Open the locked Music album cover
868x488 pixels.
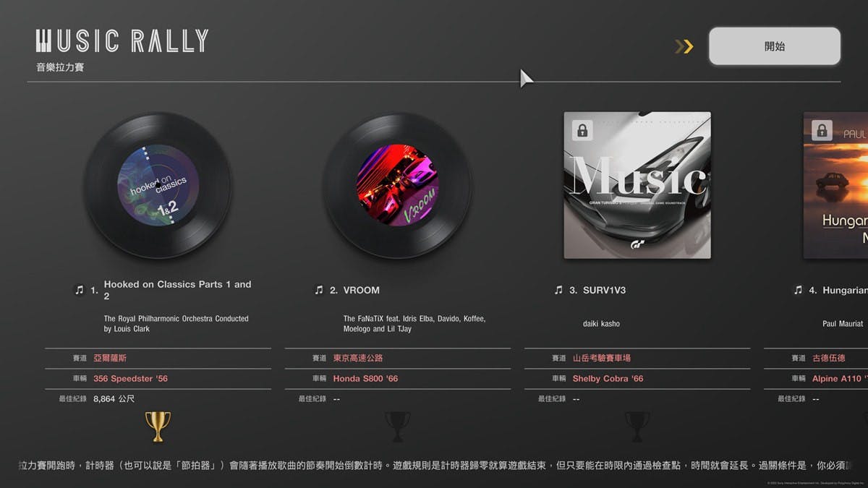(x=637, y=185)
